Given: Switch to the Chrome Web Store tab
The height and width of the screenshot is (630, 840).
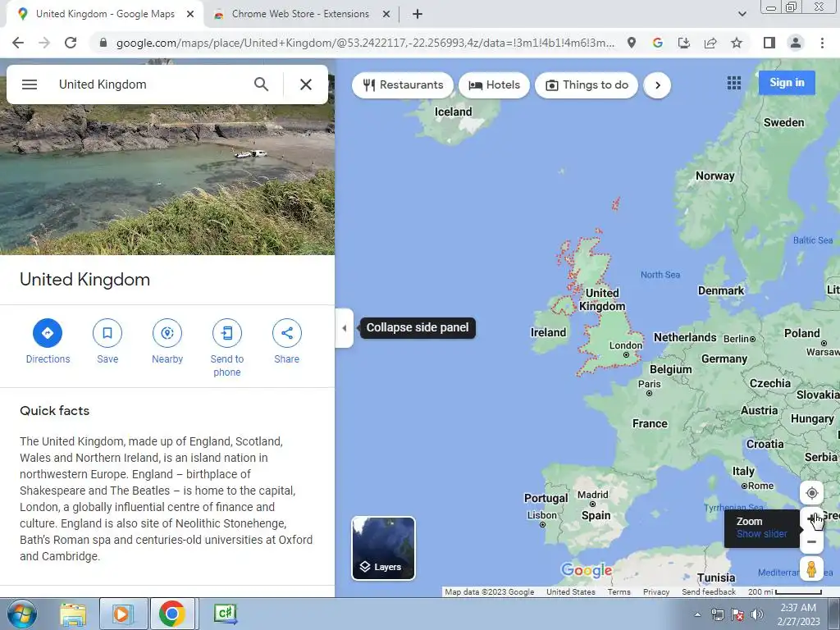Looking at the screenshot, I should coord(300,14).
